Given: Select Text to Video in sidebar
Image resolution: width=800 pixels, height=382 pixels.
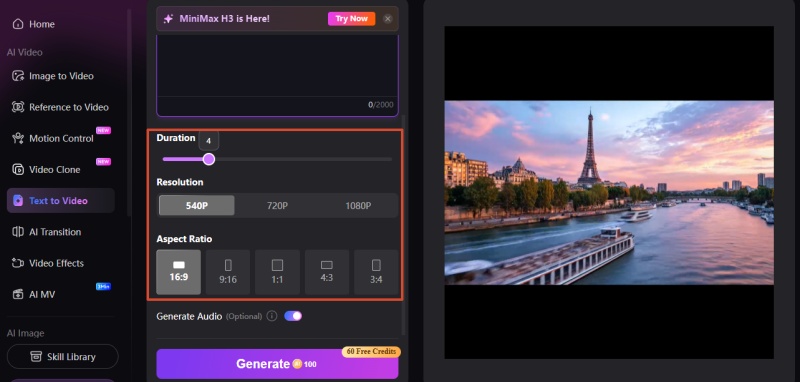Looking at the screenshot, I should pos(60,200).
